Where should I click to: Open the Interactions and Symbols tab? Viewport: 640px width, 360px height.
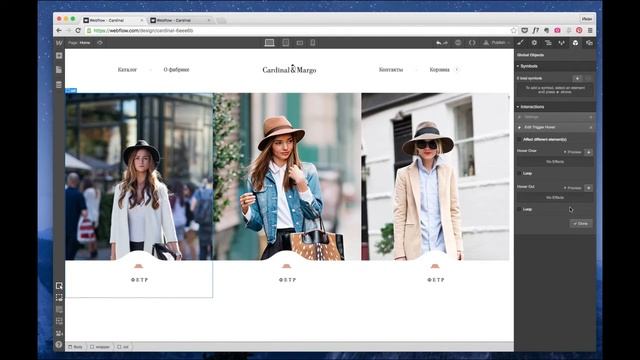pos(576,43)
